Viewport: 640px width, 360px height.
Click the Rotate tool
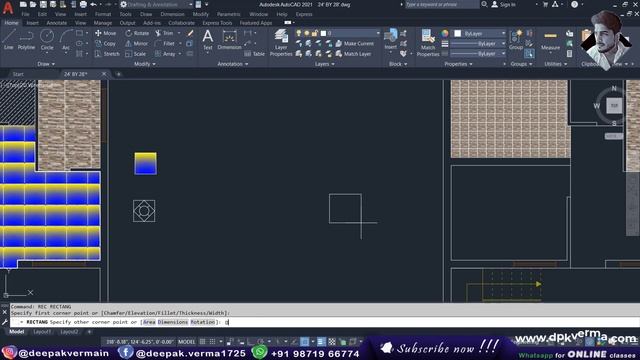[137, 33]
